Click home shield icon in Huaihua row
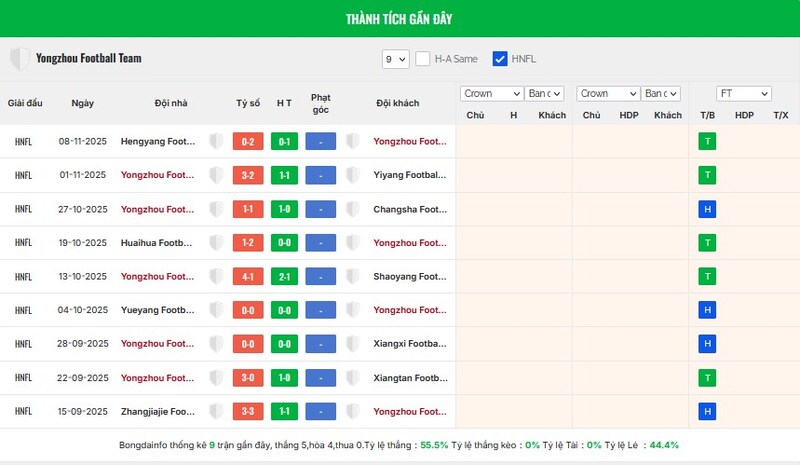Screen dimensions: 800x465 (216, 243)
